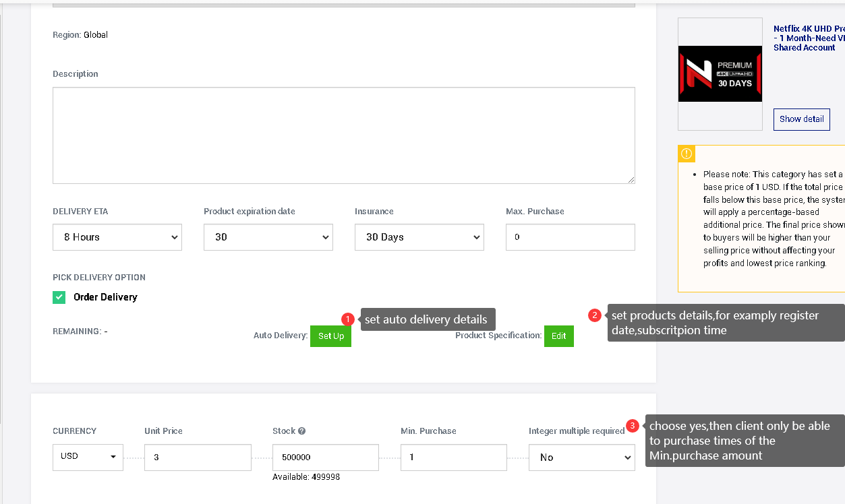Image resolution: width=845 pixels, height=504 pixels.
Task: Toggle the Order Delivery checkbox
Action: pyautogui.click(x=59, y=297)
